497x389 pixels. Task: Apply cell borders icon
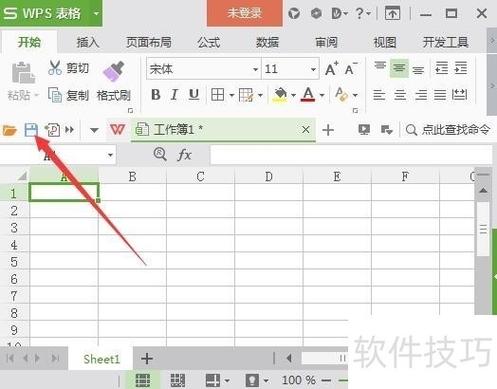(217, 95)
